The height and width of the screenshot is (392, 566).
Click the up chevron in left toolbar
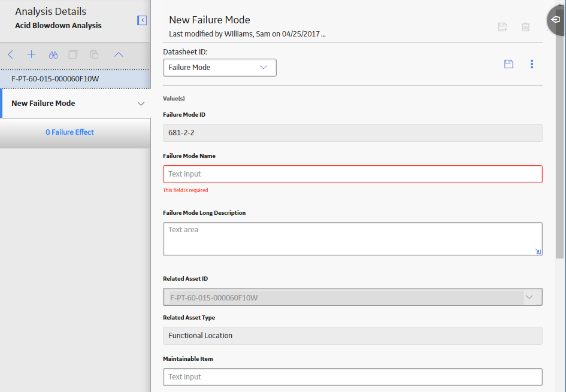pyautogui.click(x=119, y=55)
